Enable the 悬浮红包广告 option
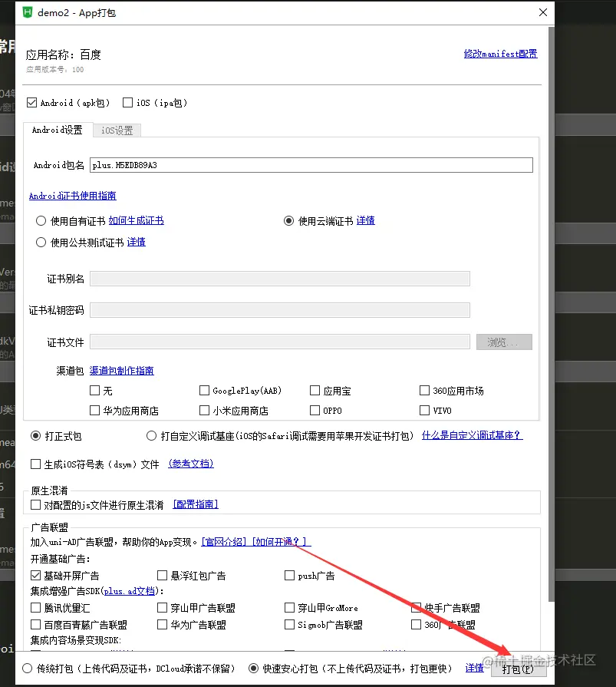 tap(160, 575)
